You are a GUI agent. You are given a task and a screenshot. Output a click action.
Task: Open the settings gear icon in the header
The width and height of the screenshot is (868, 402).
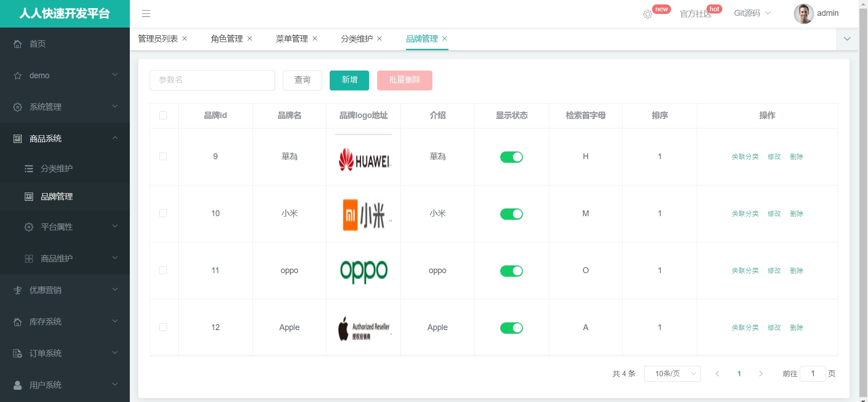[x=648, y=14]
